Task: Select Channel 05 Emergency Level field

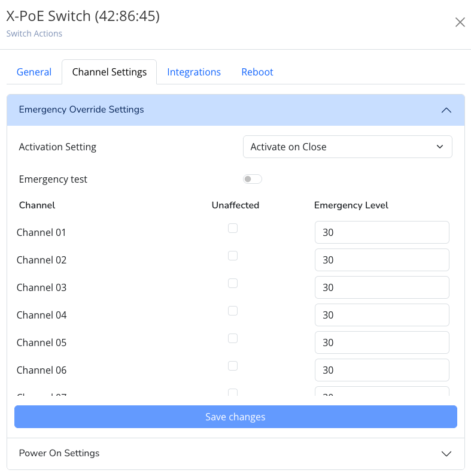Action: [382, 342]
